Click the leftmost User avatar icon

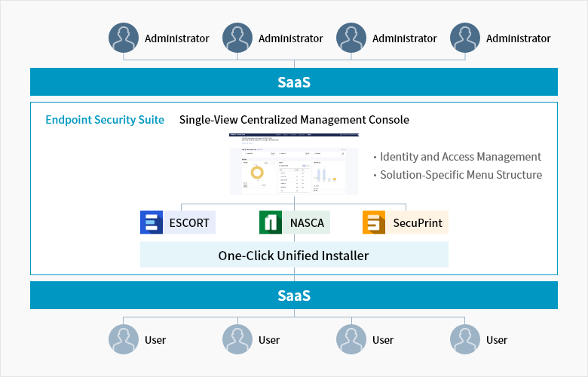tap(124, 339)
